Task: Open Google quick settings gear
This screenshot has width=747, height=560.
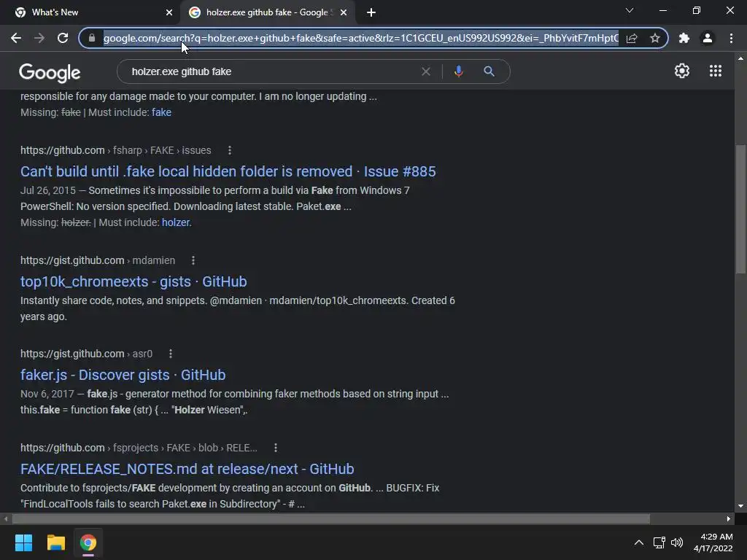Action: click(682, 71)
